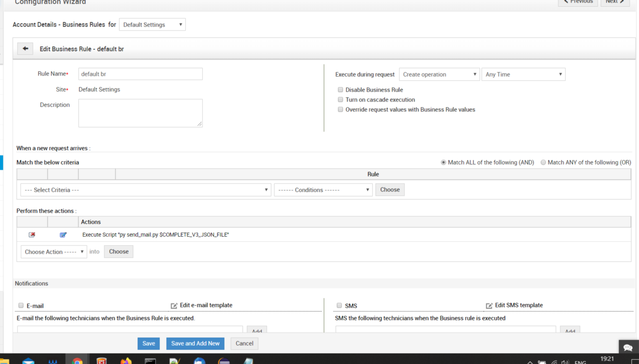This screenshot has width=639, height=364.
Task: Click the Edit e-mail template icon
Action: coord(174,306)
